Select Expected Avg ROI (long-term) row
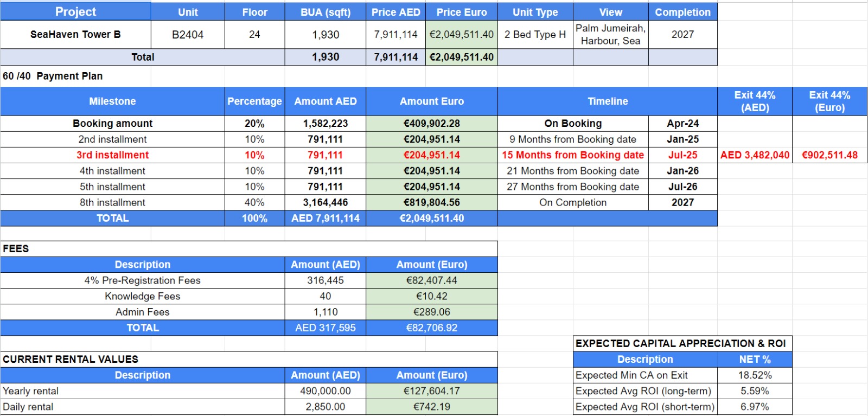 tap(645, 391)
